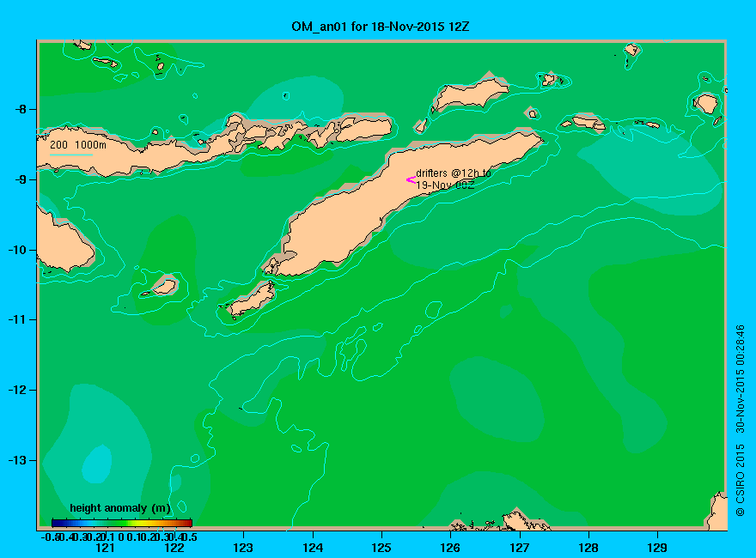Click the "drifters @12h to" label
This screenshot has width=756, height=558.
(x=454, y=173)
